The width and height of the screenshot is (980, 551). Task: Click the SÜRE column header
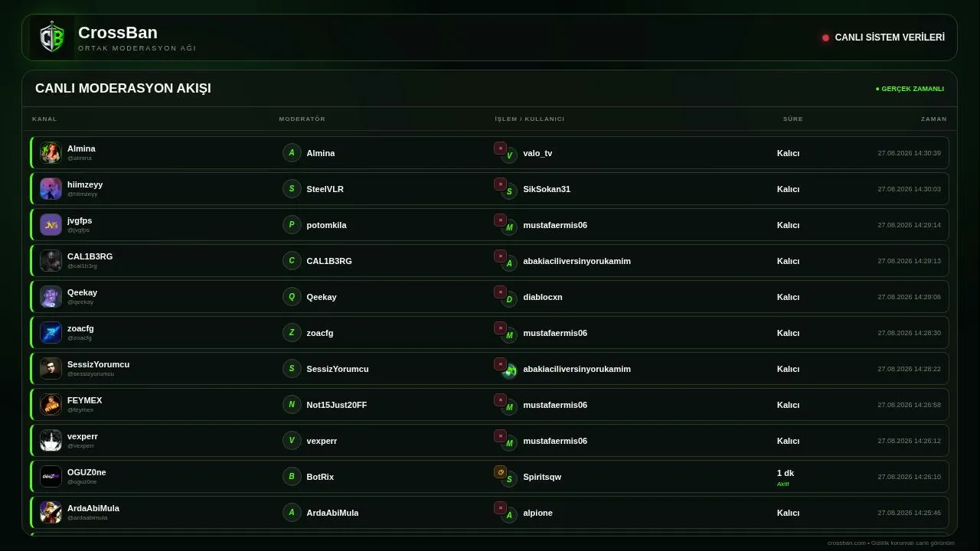click(793, 119)
